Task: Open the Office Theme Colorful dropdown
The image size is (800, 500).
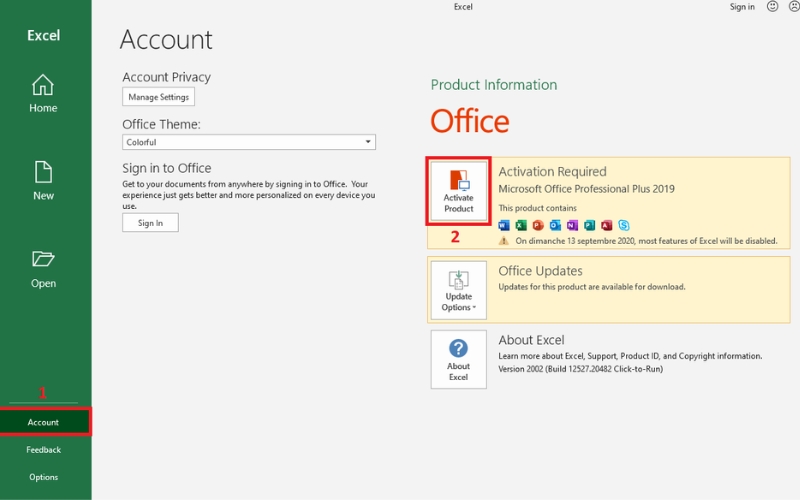Action: coord(249,142)
